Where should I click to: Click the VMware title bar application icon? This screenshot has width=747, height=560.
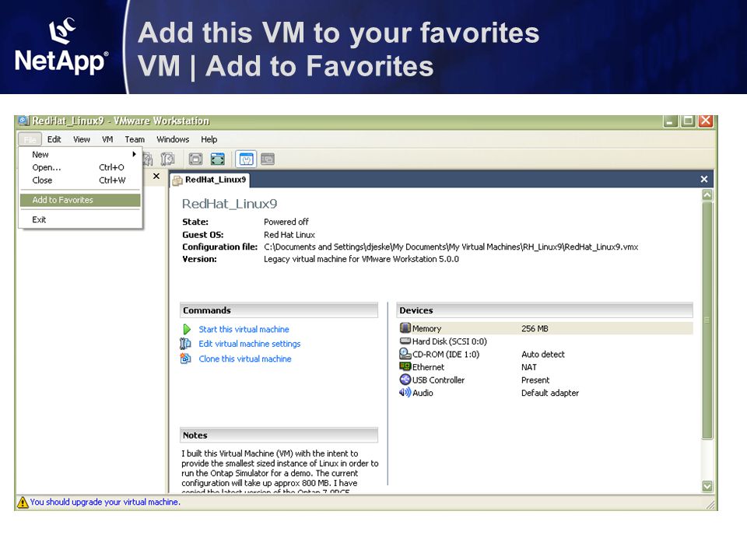click(23, 121)
